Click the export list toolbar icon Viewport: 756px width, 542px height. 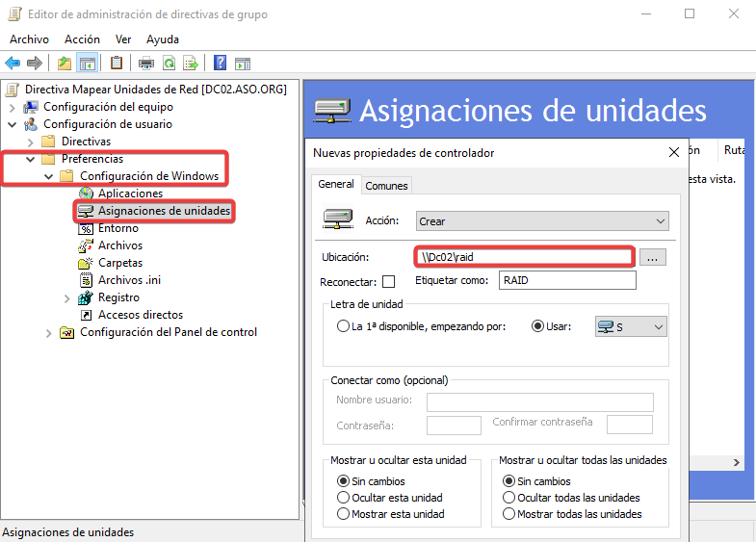(x=191, y=64)
